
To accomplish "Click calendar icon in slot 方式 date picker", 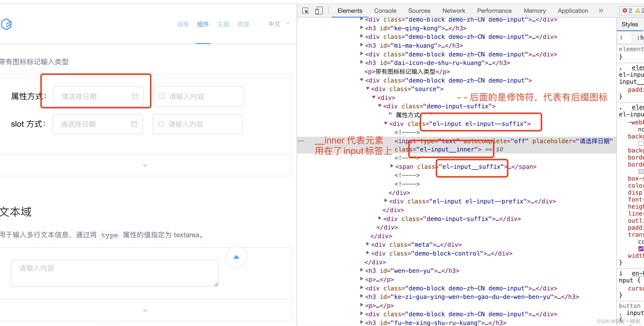I will pos(134,124).
